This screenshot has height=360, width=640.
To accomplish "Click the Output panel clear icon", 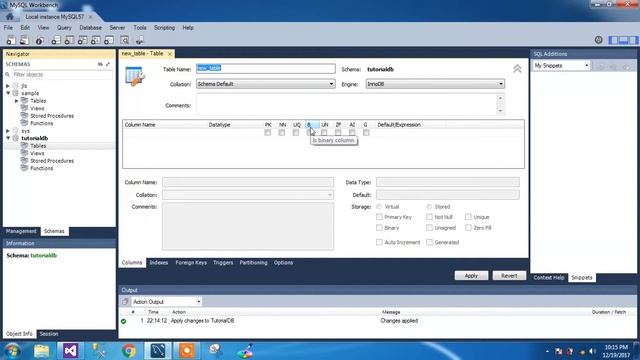I will (x=125, y=302).
